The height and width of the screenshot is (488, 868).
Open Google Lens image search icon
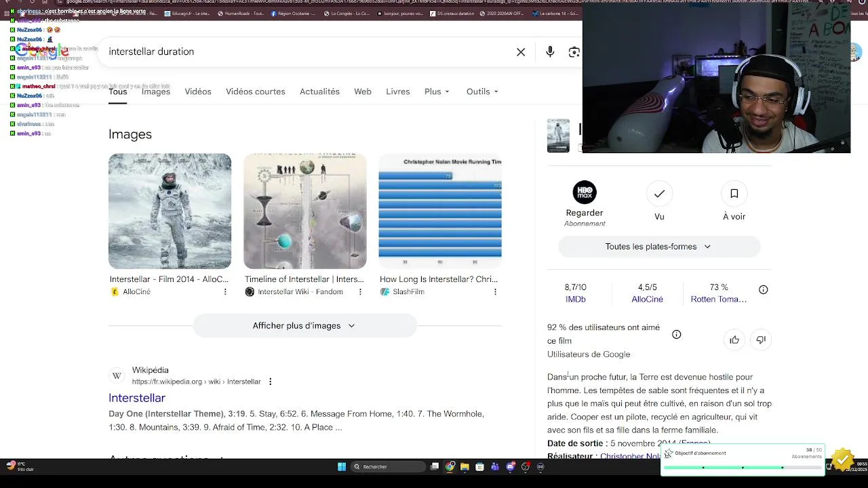tap(574, 52)
